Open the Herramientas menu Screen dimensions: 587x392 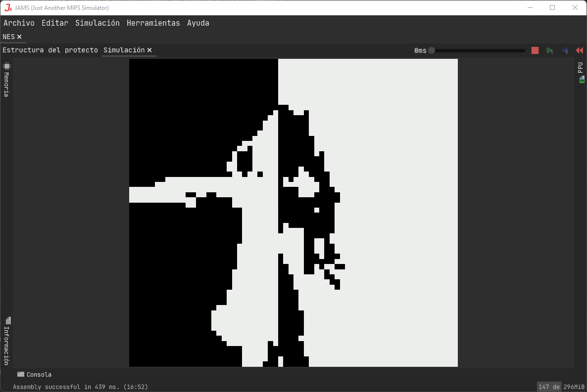[x=153, y=23]
